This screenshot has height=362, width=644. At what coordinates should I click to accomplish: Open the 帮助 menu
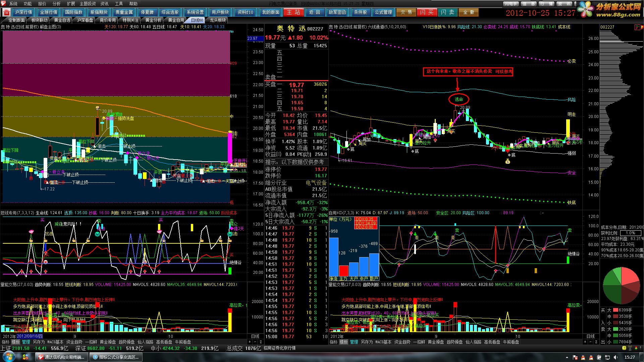coord(133,4)
